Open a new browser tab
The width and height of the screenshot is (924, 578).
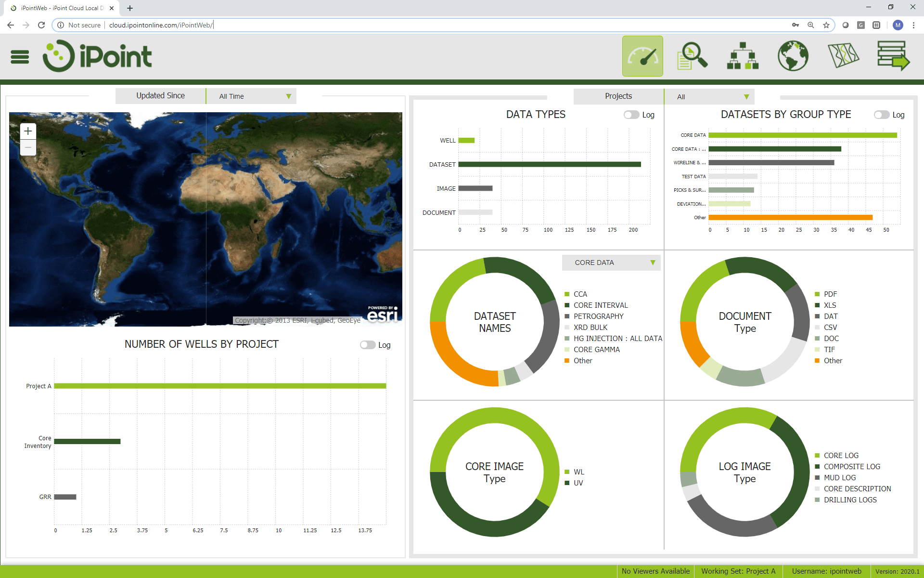130,8
